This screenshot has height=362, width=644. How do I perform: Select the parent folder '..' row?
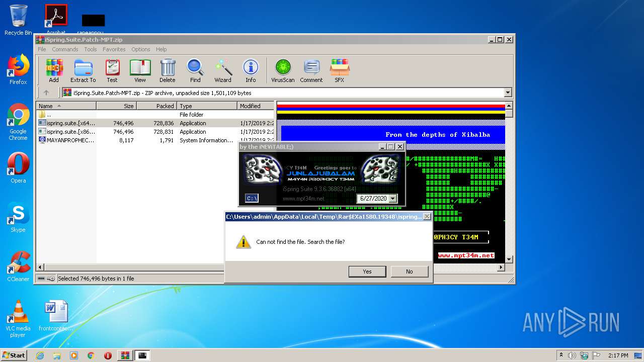(x=156, y=115)
